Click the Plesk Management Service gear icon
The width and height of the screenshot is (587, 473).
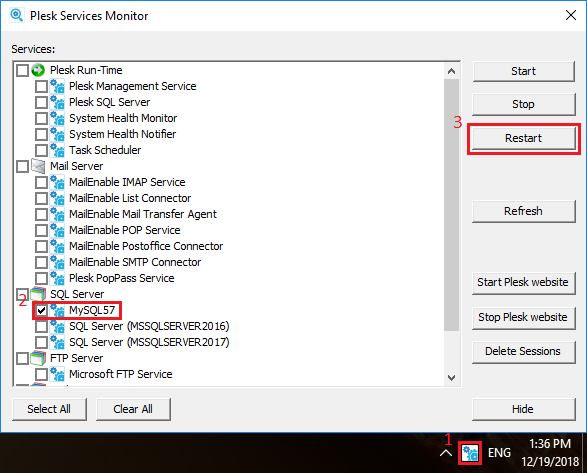click(57, 86)
